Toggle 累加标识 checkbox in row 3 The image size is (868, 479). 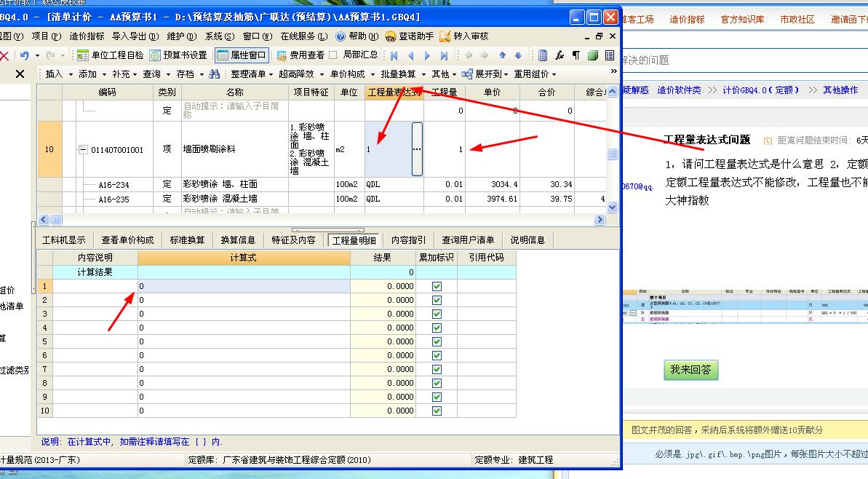pyautogui.click(x=437, y=314)
